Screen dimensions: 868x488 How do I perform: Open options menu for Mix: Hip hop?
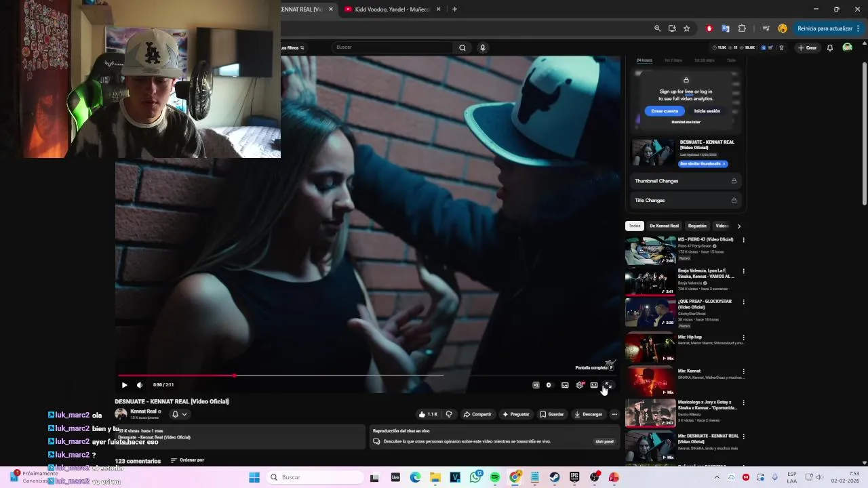[x=743, y=338]
